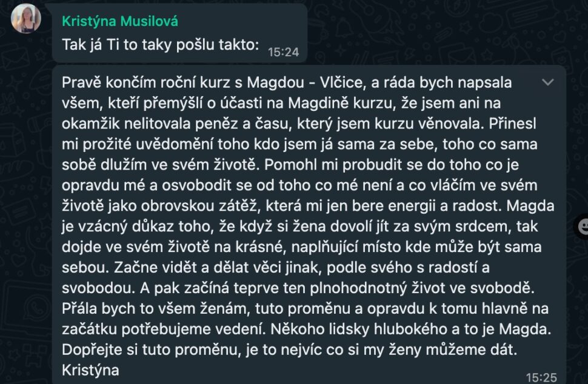Click the line beginning 'dojde ve svém životě'

(301, 247)
